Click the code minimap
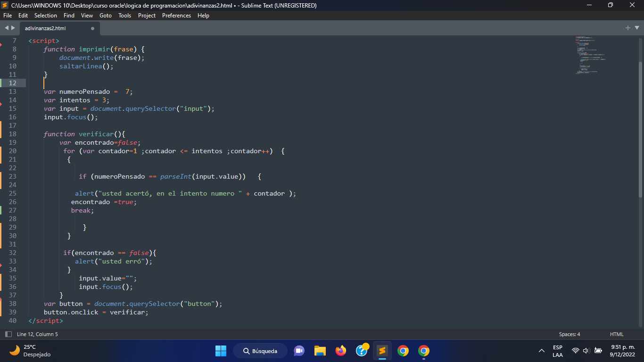The image size is (644, 362). [x=591, y=55]
